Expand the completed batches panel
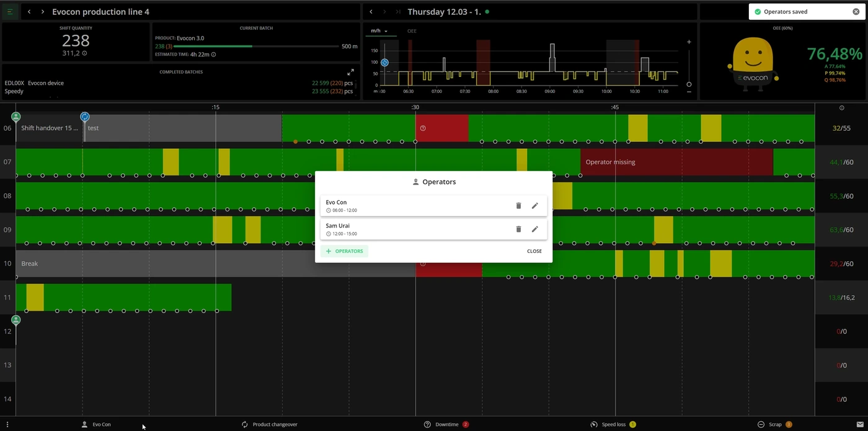The height and width of the screenshot is (431, 868). (350, 72)
